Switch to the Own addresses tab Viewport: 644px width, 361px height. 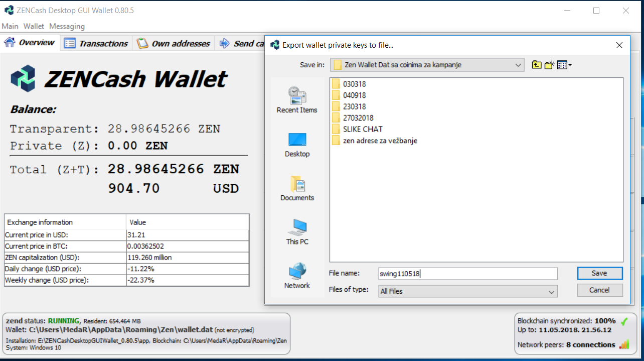coord(174,43)
